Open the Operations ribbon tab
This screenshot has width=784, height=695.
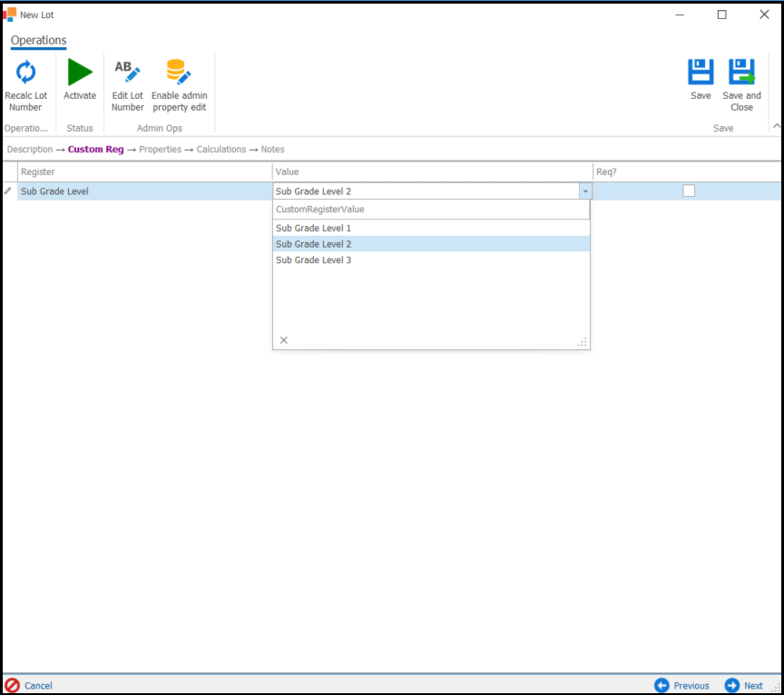pyautogui.click(x=38, y=40)
